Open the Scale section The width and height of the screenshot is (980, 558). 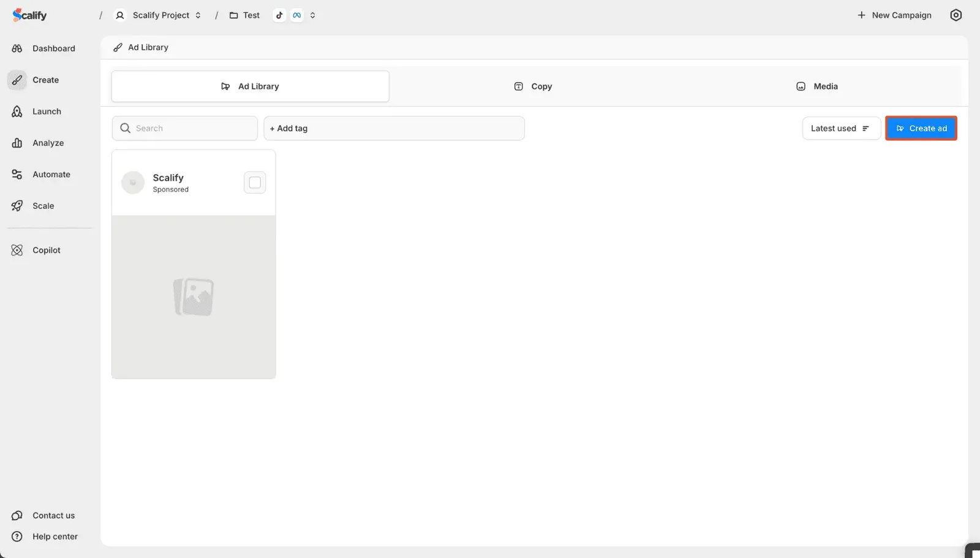43,206
